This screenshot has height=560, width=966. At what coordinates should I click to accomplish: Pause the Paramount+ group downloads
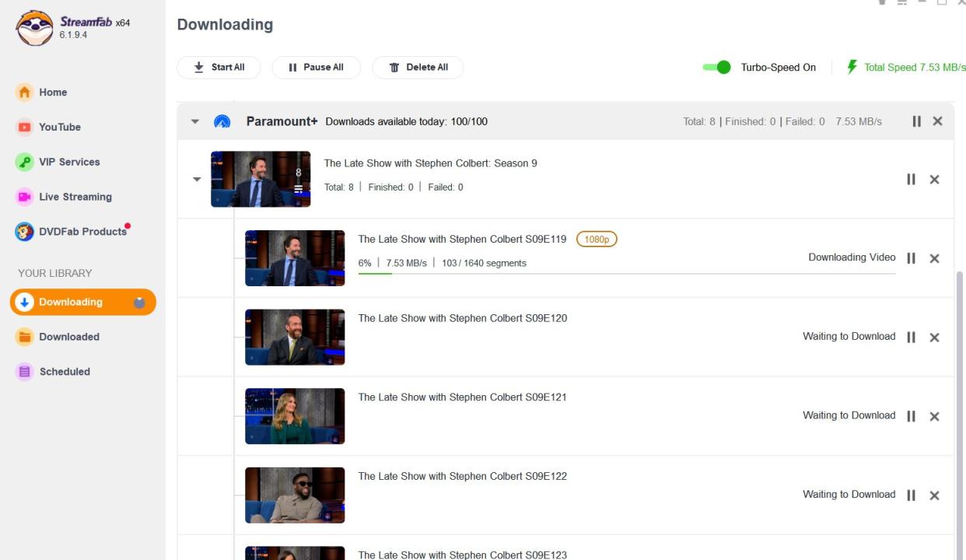click(x=916, y=121)
